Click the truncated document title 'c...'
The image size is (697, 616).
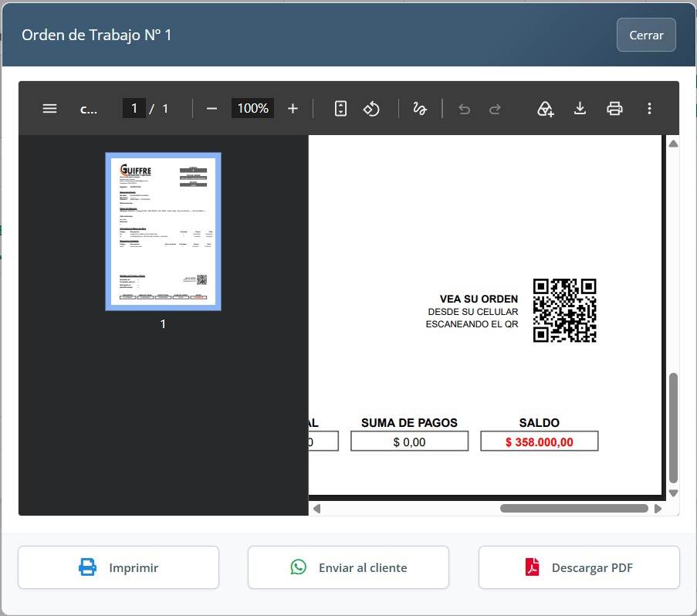[89, 108]
